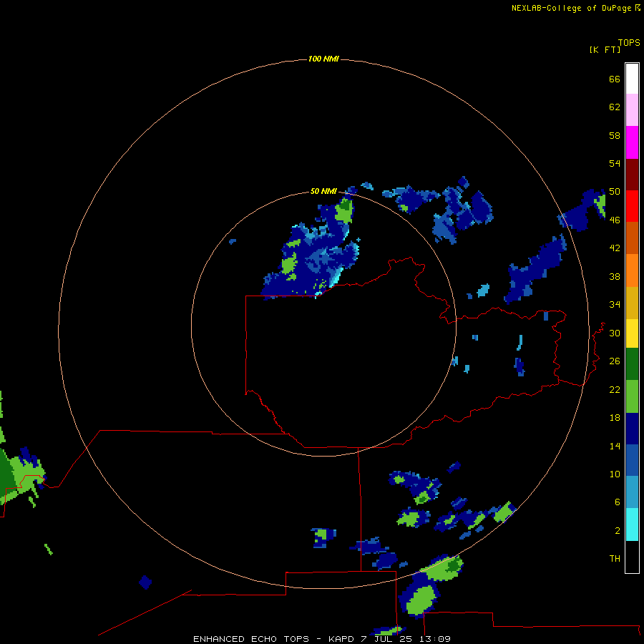The image size is (644, 644).
Task: Click the 54 scale label
Action: [x=615, y=163]
